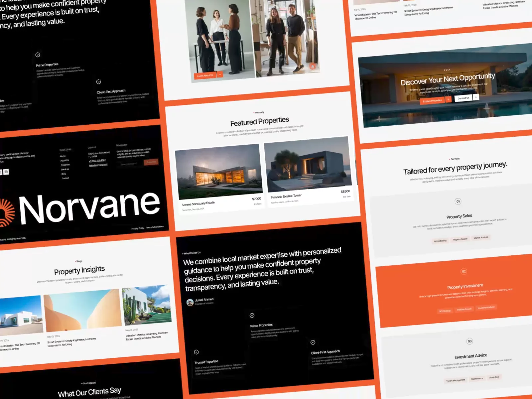Screen dimensions: 532x399
Task: Click the plus icon beside Explore Properties
Action: (x=449, y=99)
